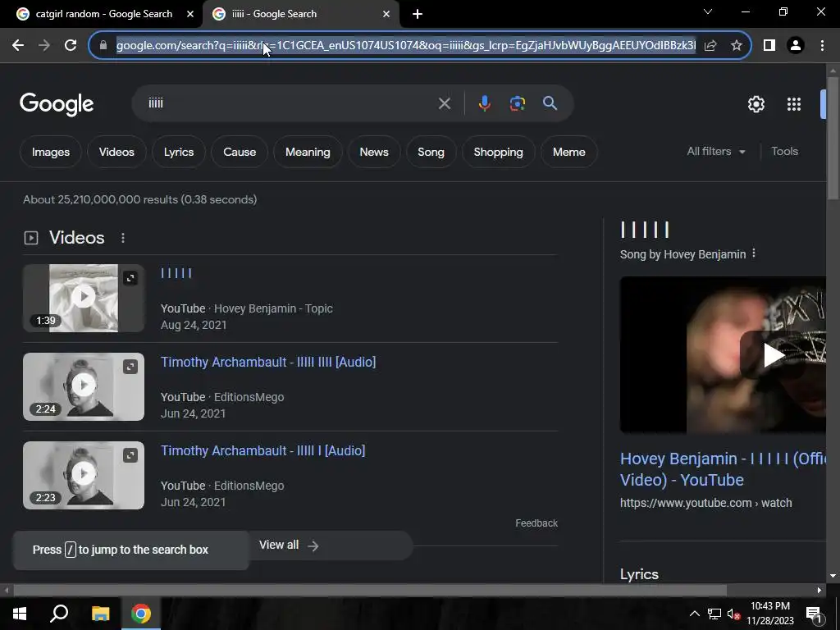Image resolution: width=840 pixels, height=630 pixels.
Task: Open the Google apps grid
Action: [x=794, y=104]
